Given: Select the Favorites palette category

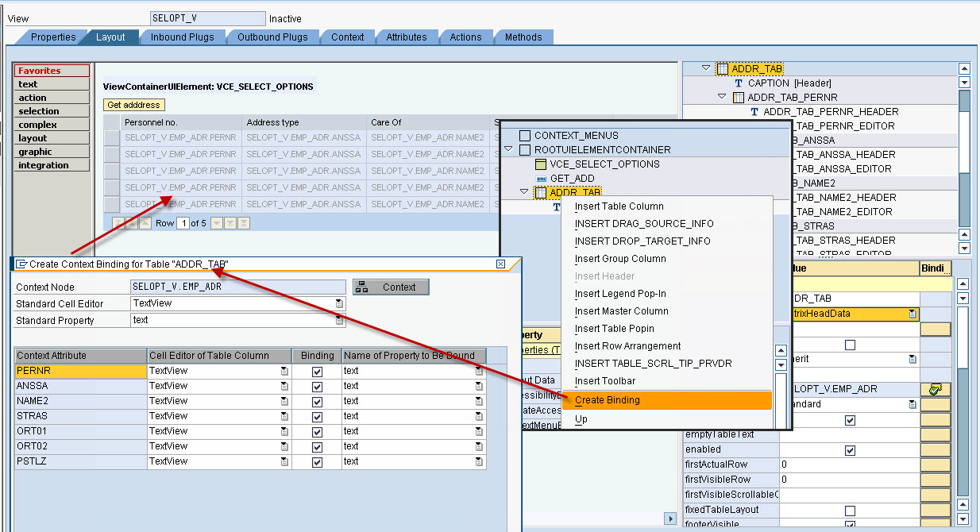Looking at the screenshot, I should tap(52, 71).
